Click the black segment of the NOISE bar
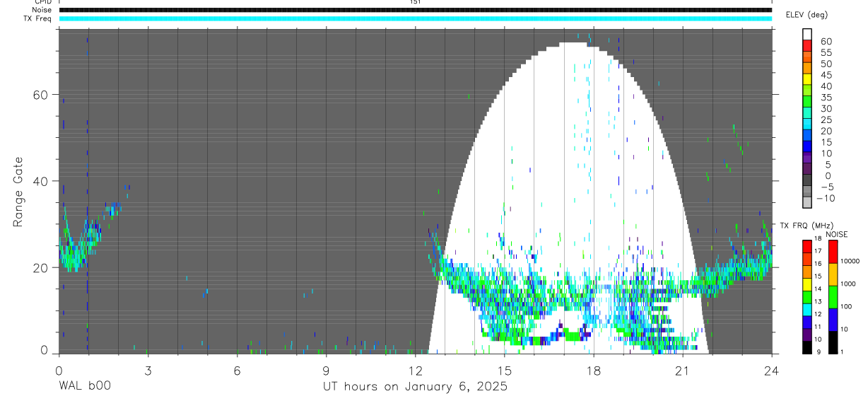 (833, 342)
